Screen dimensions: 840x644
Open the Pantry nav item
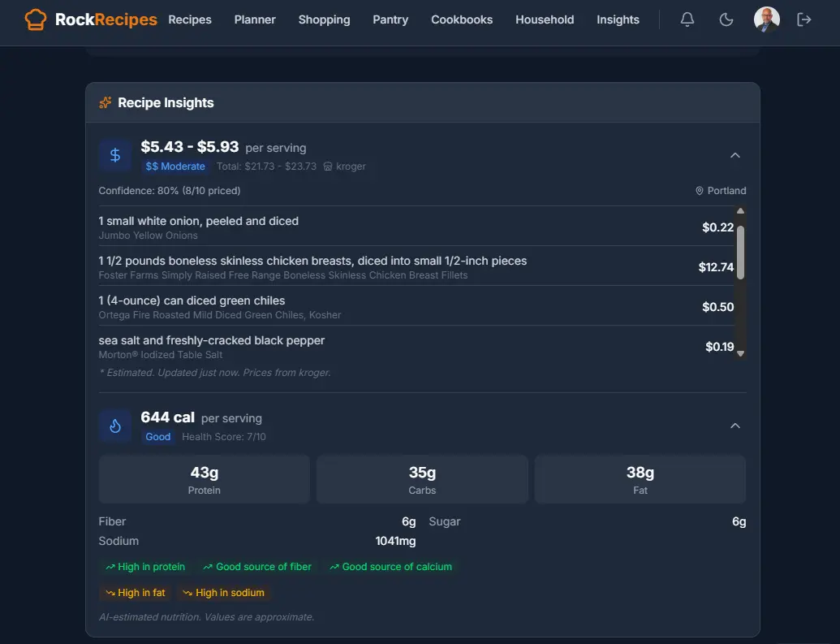(390, 19)
